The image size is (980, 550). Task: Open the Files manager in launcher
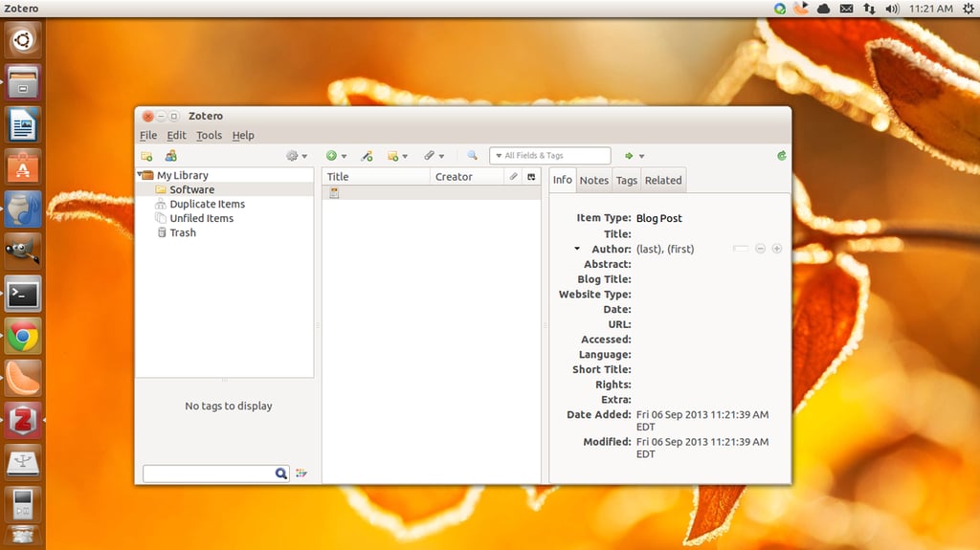tap(23, 82)
